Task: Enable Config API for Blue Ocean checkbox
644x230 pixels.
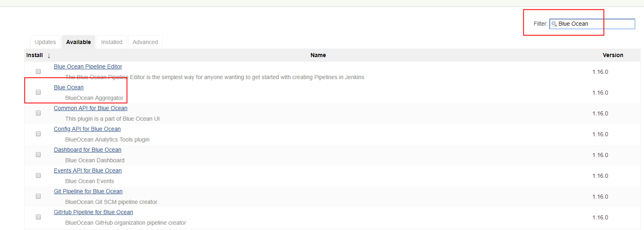Action: 38,134
